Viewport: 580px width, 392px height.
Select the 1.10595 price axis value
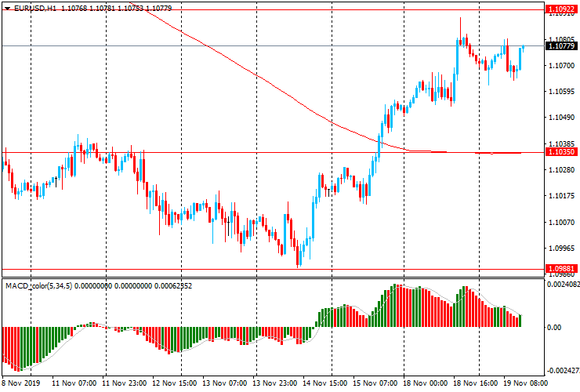click(x=562, y=92)
